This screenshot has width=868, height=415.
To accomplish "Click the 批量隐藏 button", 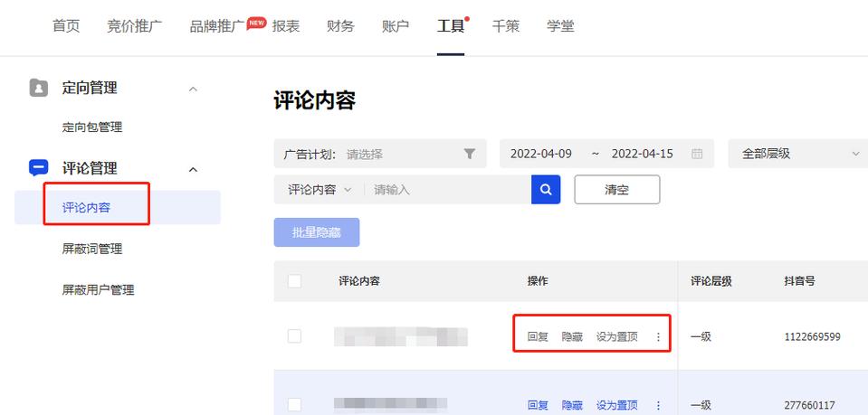I will pyautogui.click(x=317, y=232).
